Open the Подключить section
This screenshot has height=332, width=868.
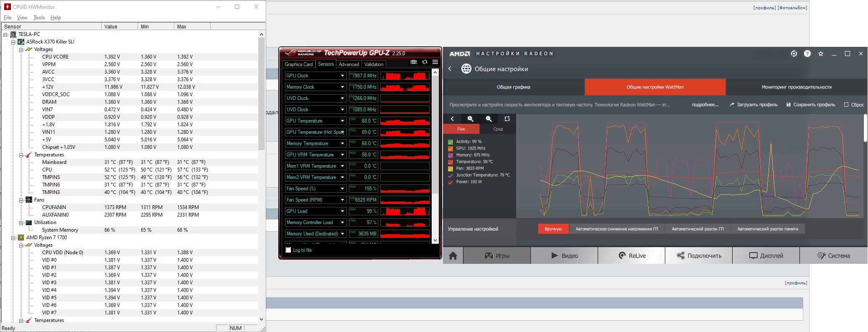click(699, 255)
